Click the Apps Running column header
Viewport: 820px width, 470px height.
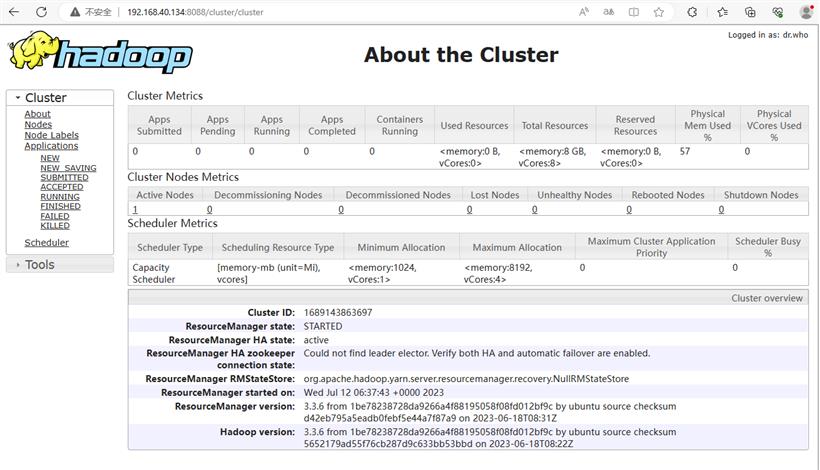coord(272,125)
